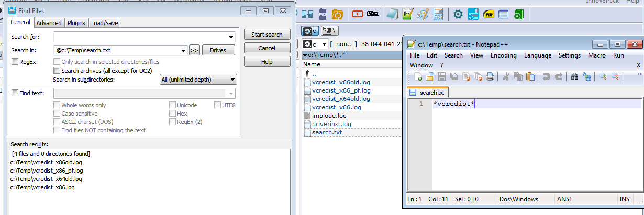Open Search for dropdown history
The image size is (644, 215).
click(231, 37)
